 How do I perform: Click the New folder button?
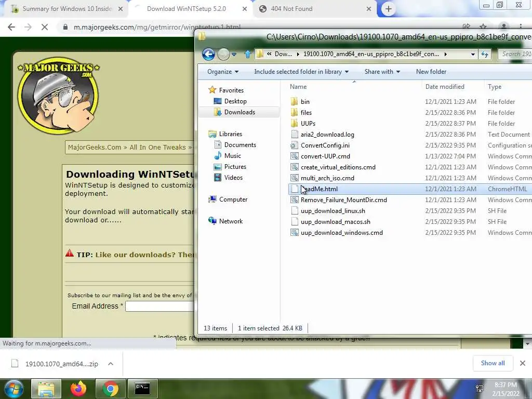coord(431,72)
